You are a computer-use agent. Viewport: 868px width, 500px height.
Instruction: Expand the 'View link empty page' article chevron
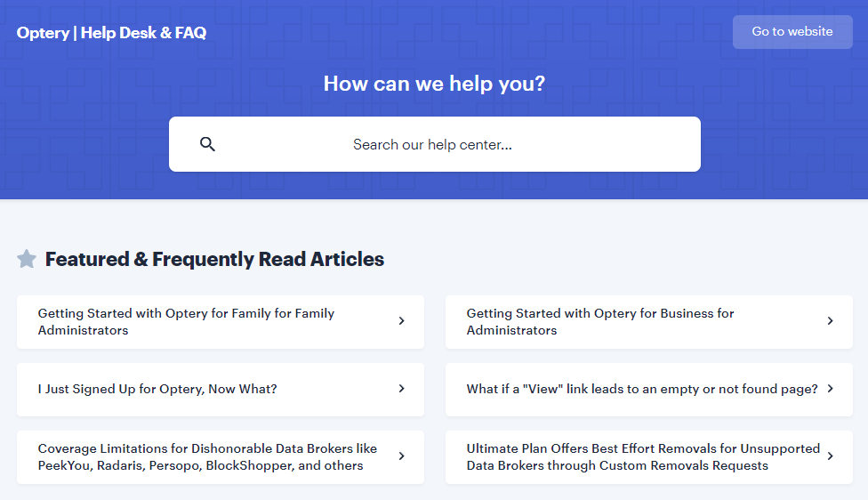click(x=831, y=389)
